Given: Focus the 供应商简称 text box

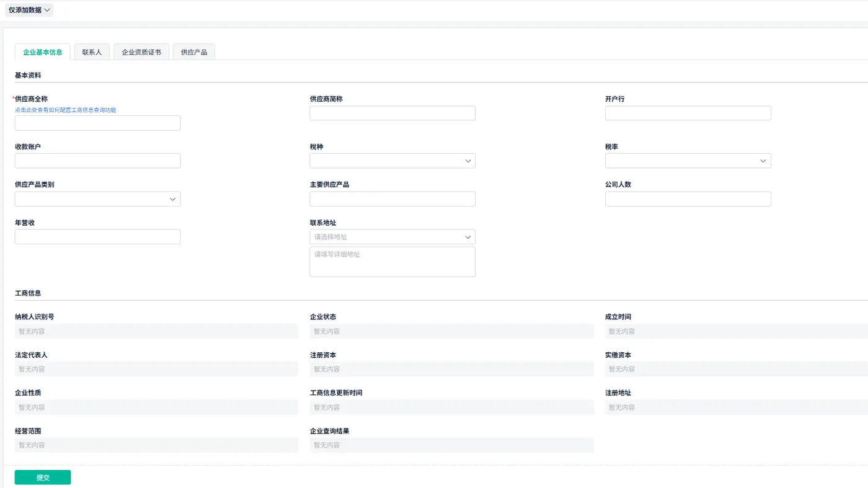Looking at the screenshot, I should pos(392,113).
